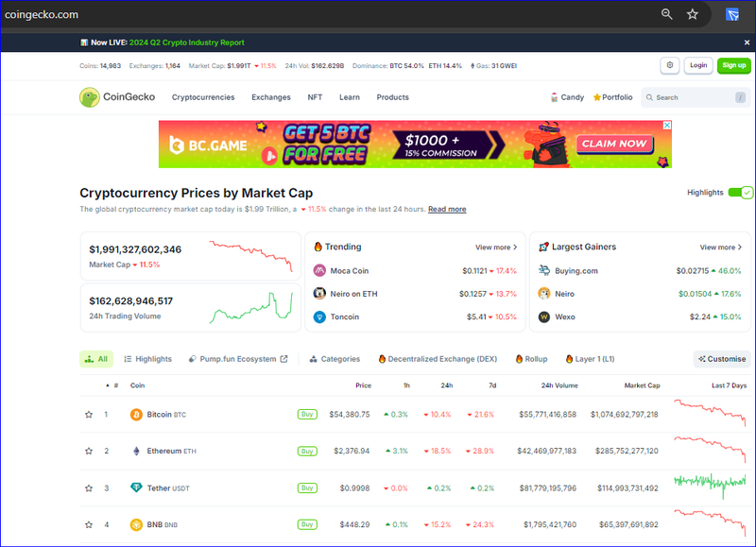The image size is (756, 547).
Task: Click the Ethereum coin logo
Action: pyautogui.click(x=136, y=451)
